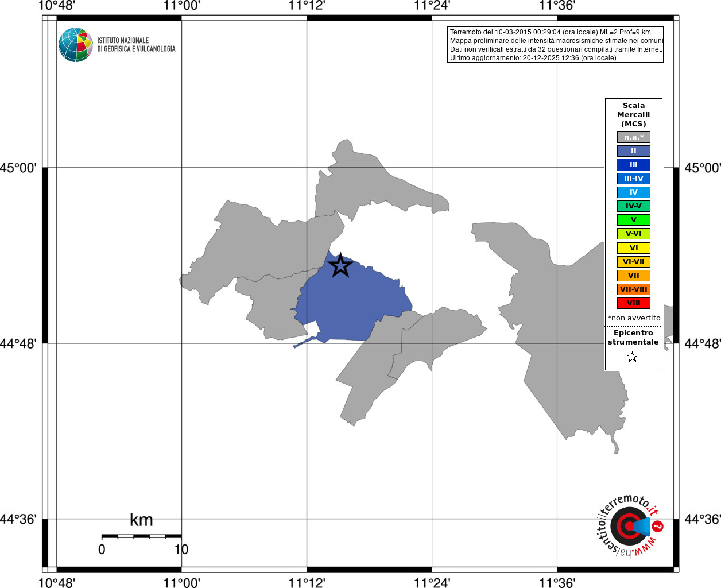The width and height of the screenshot is (721, 588).
Task: Click the bottom axis label 11°00'
Action: [181, 582]
